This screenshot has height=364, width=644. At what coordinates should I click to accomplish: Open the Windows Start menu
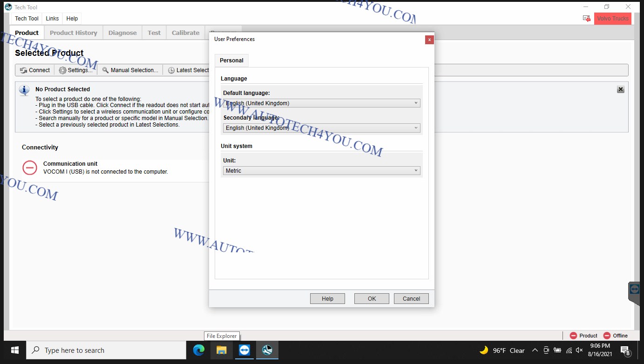click(x=14, y=351)
